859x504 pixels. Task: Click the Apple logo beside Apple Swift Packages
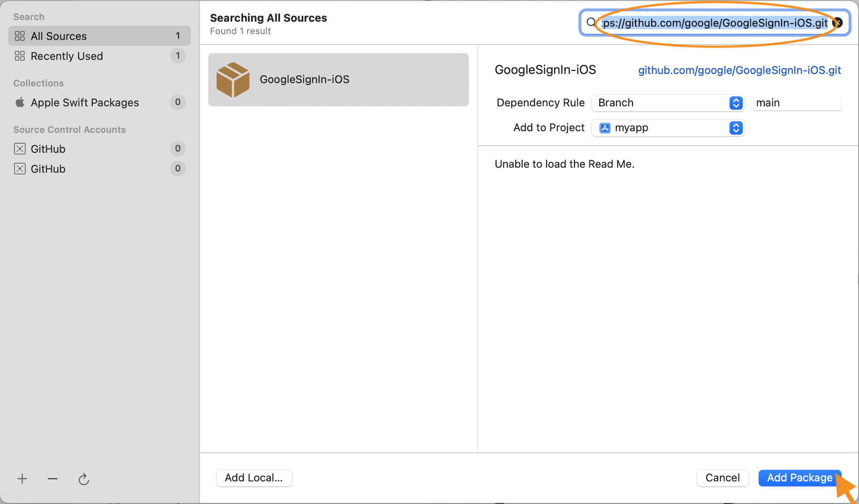pos(20,102)
